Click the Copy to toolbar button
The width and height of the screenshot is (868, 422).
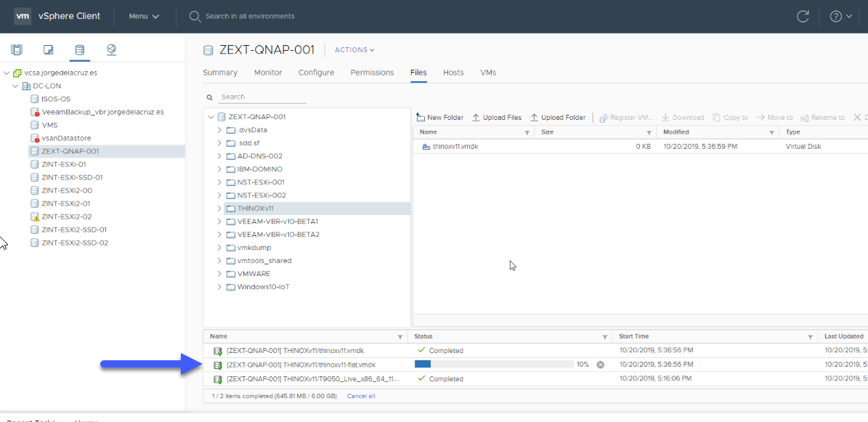click(730, 118)
